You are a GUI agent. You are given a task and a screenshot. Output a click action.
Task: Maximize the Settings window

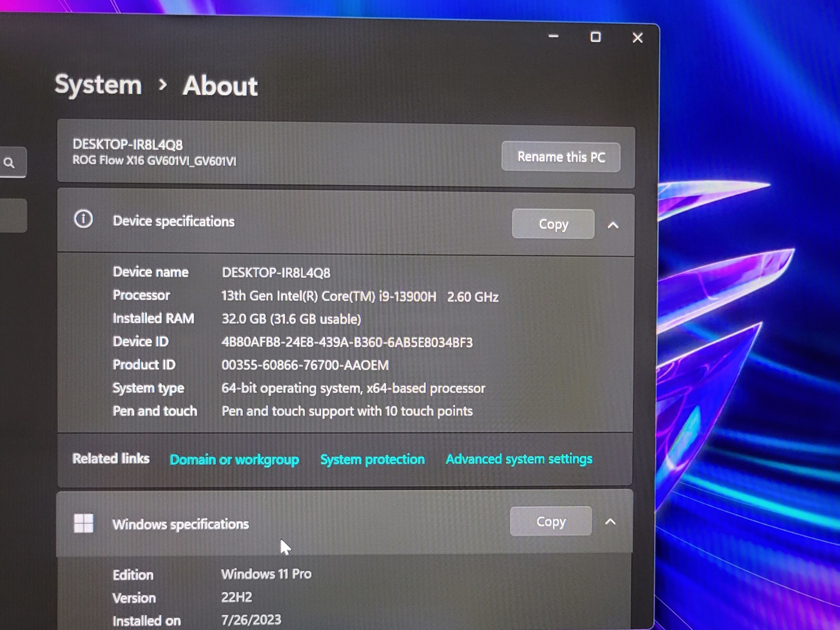point(596,37)
